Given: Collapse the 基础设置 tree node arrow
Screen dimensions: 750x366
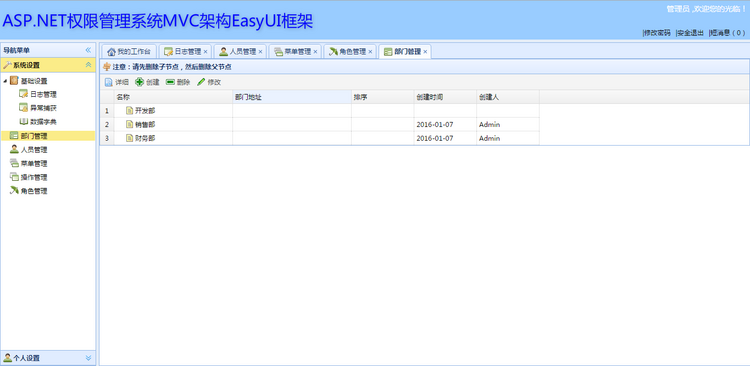Looking at the screenshot, I should tap(5, 81).
